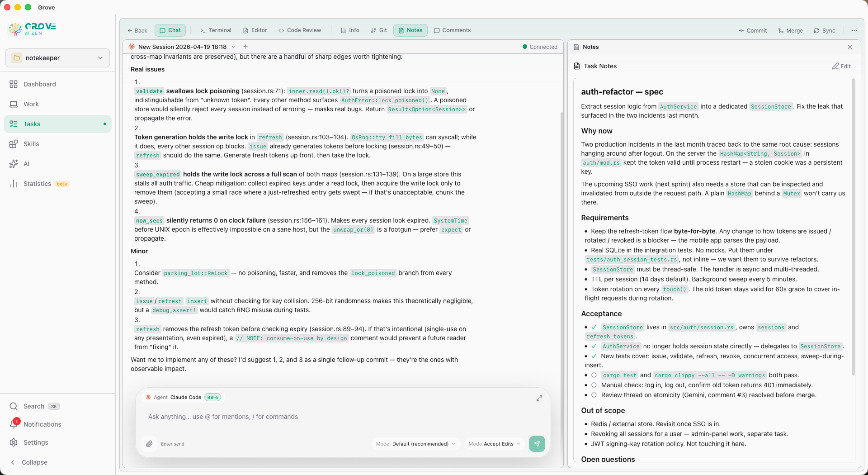Click the 'Out of scope' heading

pyautogui.click(x=603, y=410)
